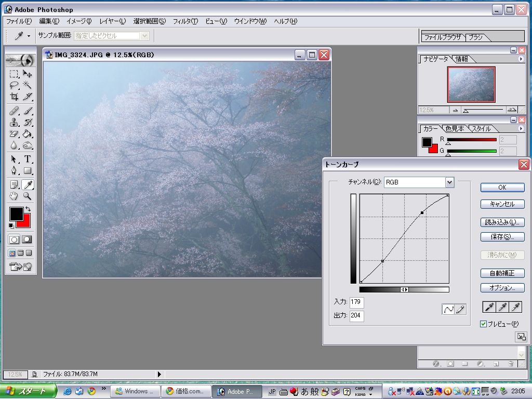Enable Standard edit mode
This screenshot has height=399, width=532.
pyautogui.click(x=14, y=240)
